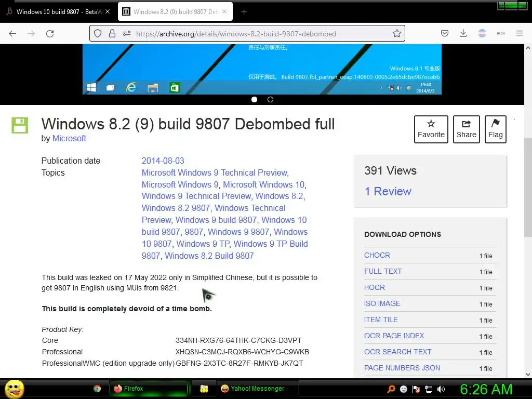Click the Core product key text
Screen dimensions: 532x399
click(x=238, y=340)
